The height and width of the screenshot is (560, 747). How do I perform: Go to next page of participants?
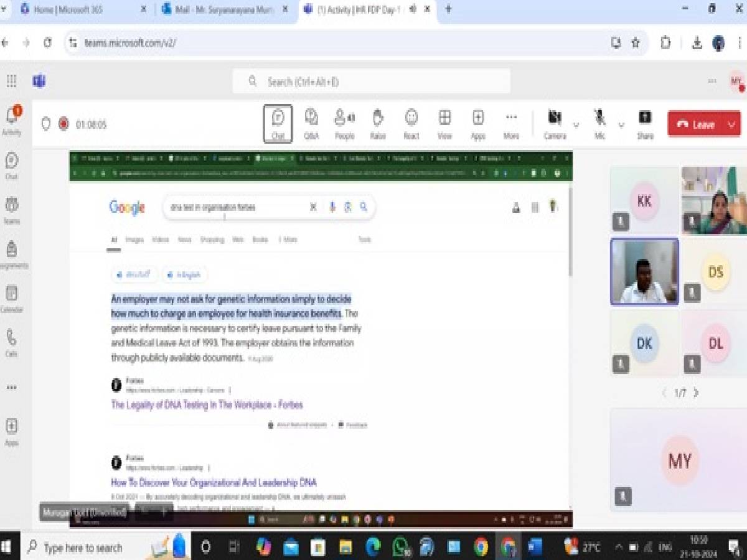[x=697, y=393]
